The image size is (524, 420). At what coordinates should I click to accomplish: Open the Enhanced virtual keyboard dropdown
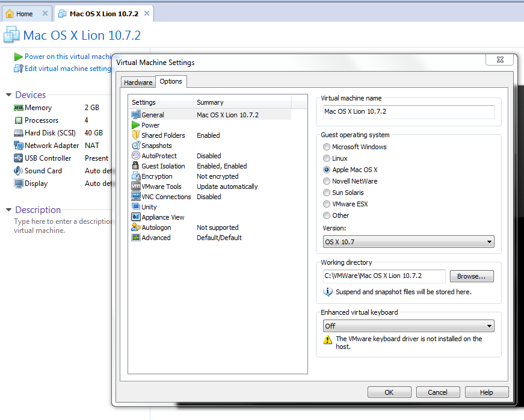(x=408, y=326)
